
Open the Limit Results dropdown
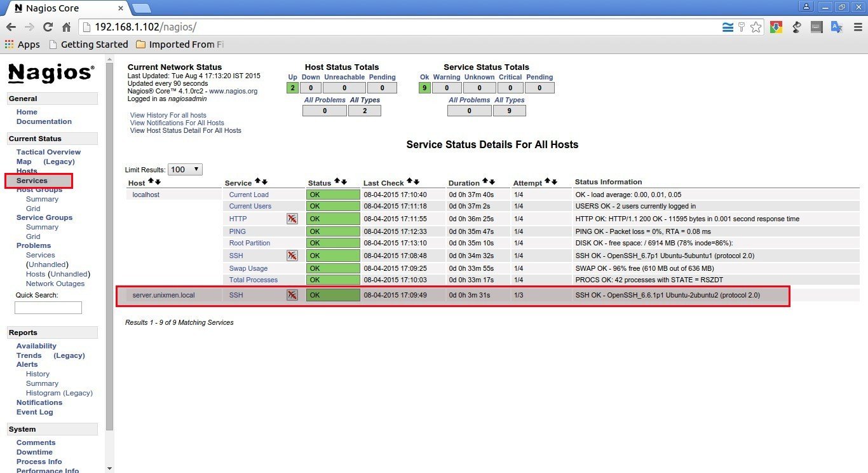tap(186, 170)
